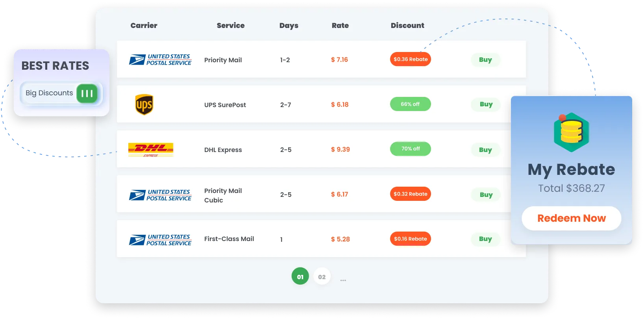Buy the First-Class Mail rate
Image resolution: width=644 pixels, height=319 pixels.
pos(485,239)
